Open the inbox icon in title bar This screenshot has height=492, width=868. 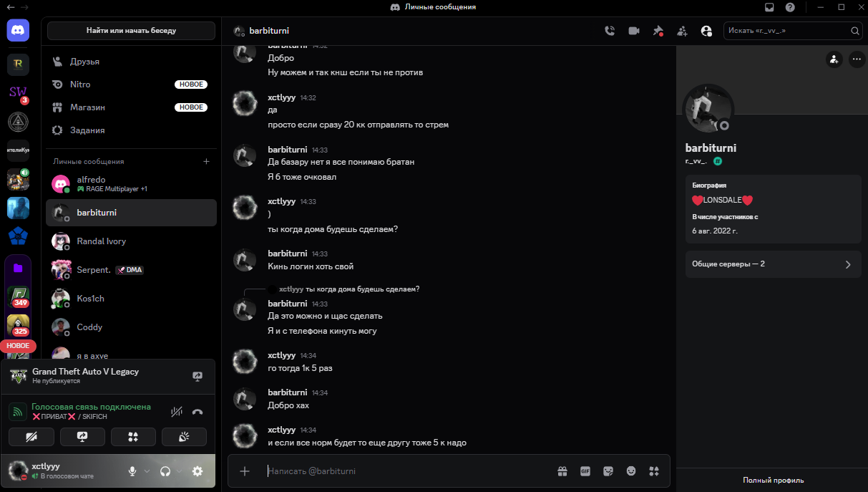tap(769, 7)
